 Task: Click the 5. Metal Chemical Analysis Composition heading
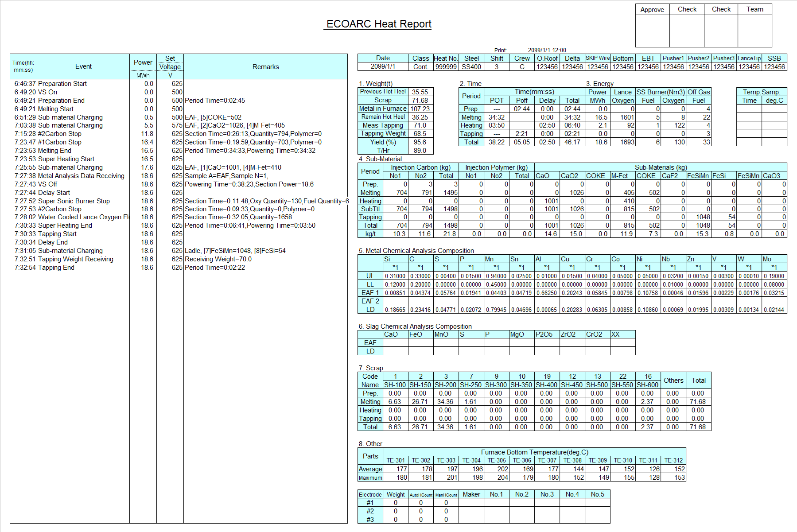tap(416, 251)
